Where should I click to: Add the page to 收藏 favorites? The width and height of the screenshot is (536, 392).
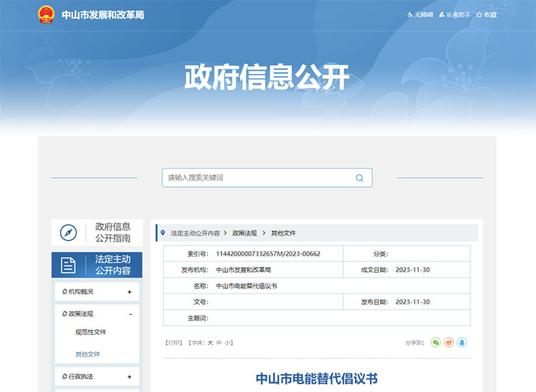(487, 14)
